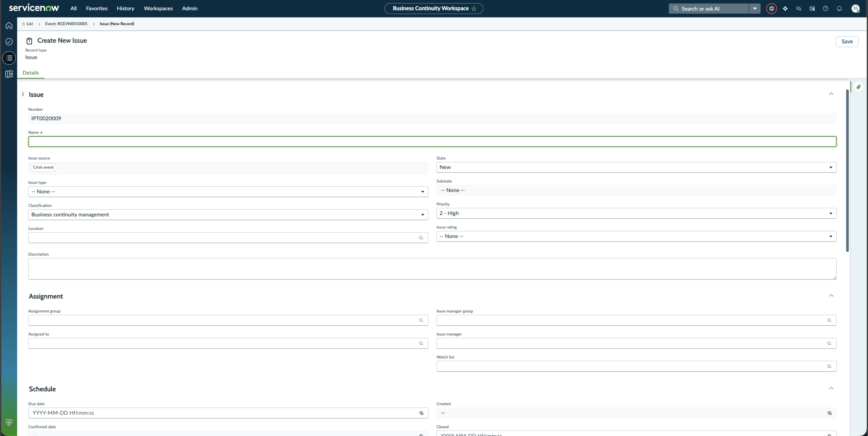Open the Due date calendar picker icon
The image size is (868, 436).
pos(421,413)
